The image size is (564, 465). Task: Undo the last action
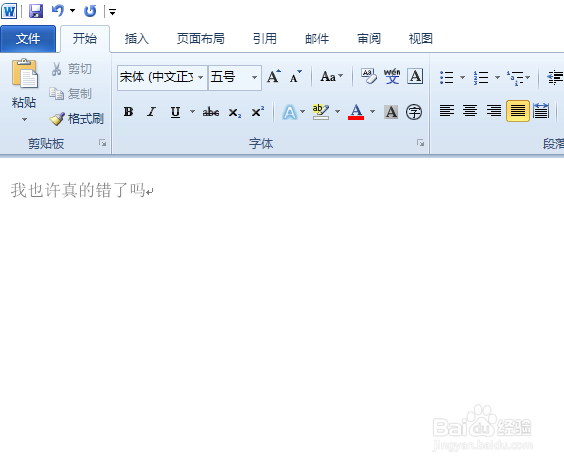coord(58,11)
